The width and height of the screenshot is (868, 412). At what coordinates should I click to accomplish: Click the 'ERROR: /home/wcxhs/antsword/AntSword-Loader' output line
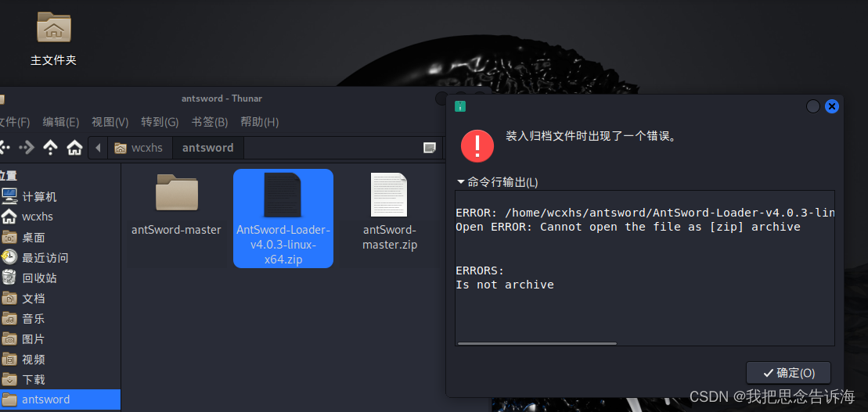[x=645, y=213]
